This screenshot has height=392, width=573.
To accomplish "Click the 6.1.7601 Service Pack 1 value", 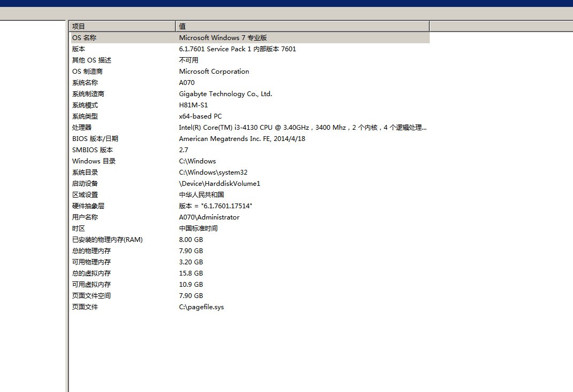I will 237,49.
